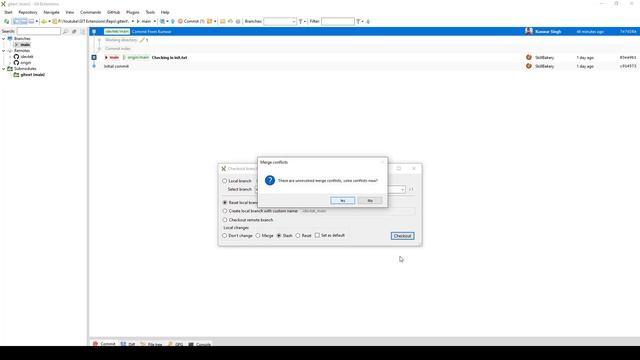
Task: Open the View menu
Action: click(x=70, y=12)
